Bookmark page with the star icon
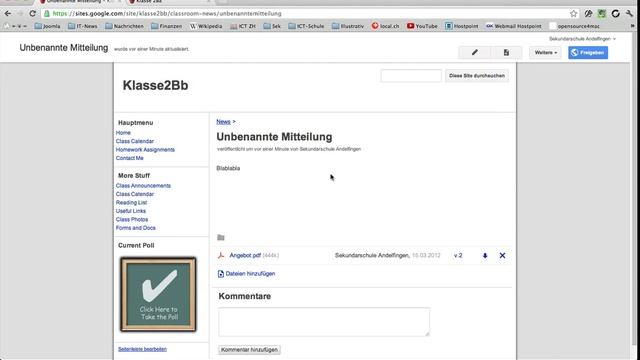This screenshot has height=360, width=640. click(x=573, y=13)
